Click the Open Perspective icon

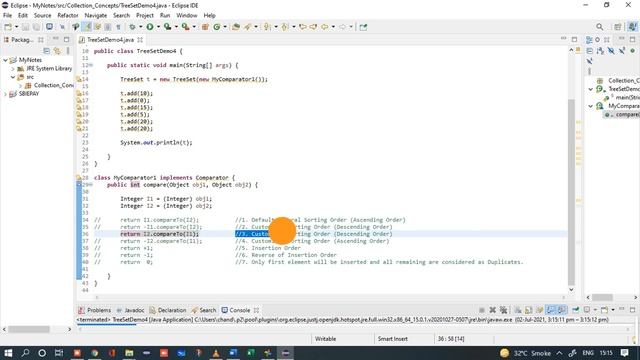(618, 27)
